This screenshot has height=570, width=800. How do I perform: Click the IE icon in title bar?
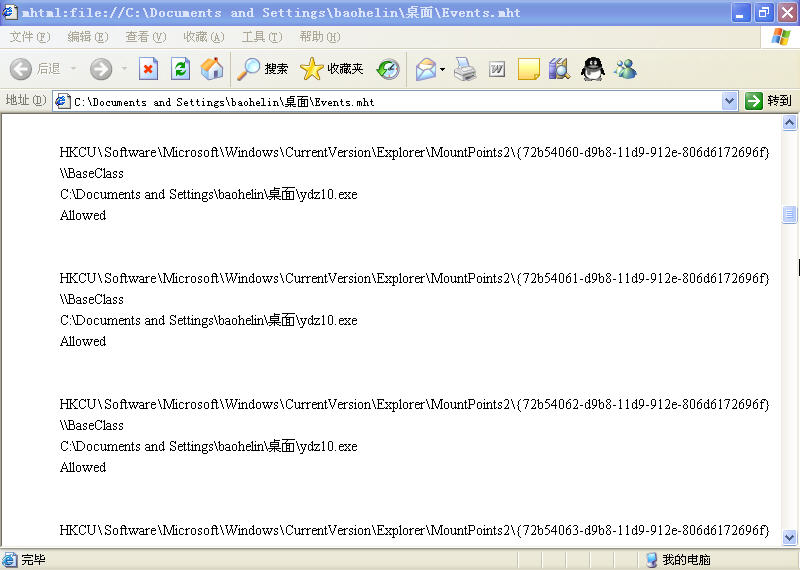pos(9,11)
